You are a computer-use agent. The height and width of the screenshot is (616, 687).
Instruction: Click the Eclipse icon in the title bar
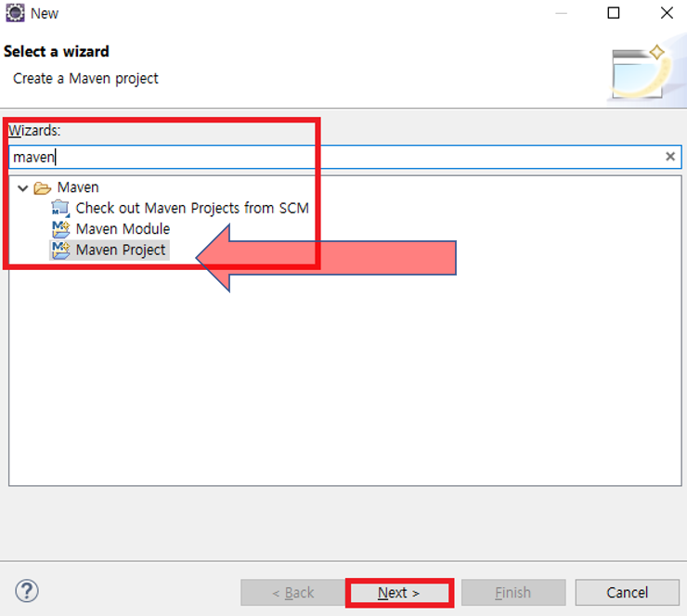15,13
